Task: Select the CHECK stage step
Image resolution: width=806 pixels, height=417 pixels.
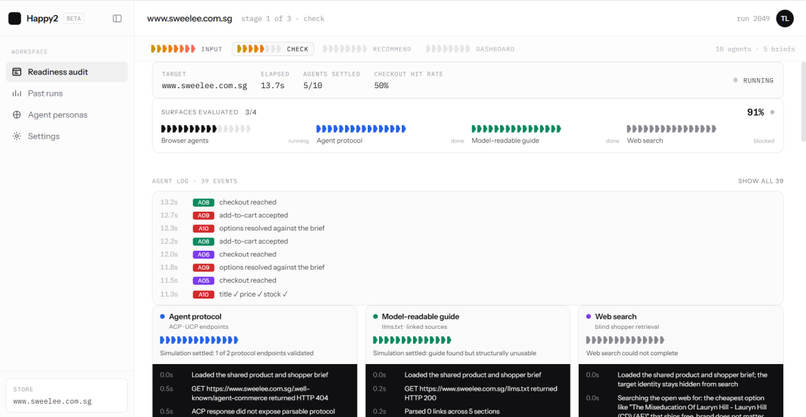Action: click(x=272, y=49)
